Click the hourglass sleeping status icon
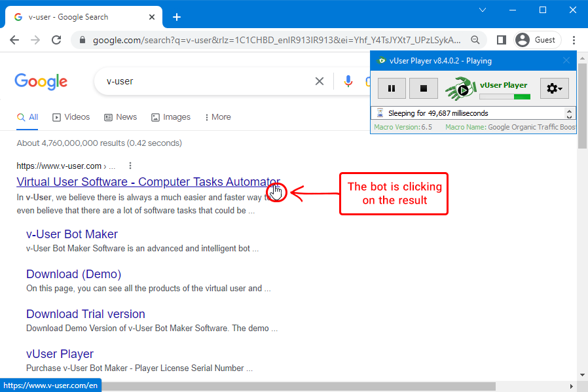 click(380, 113)
